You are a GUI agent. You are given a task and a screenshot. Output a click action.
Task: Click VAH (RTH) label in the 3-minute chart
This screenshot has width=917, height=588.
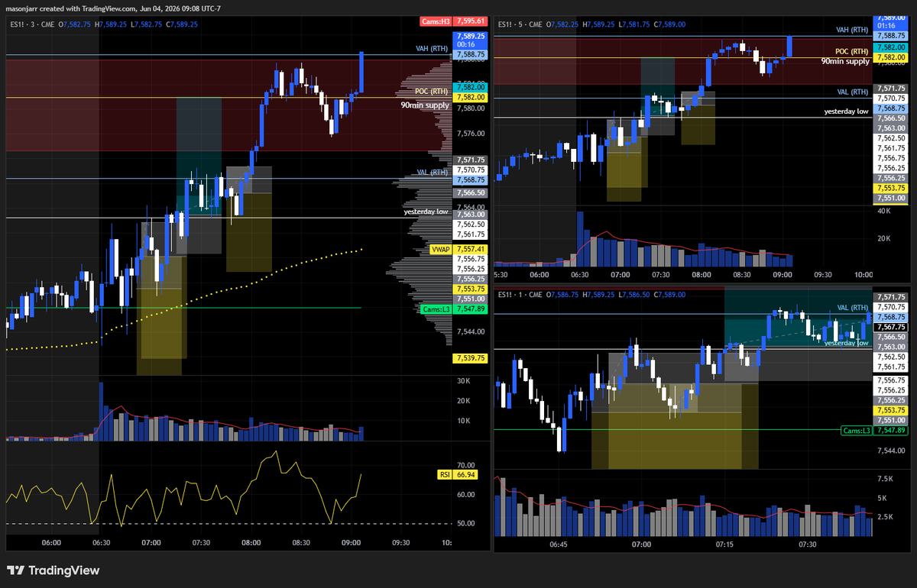[x=433, y=49]
